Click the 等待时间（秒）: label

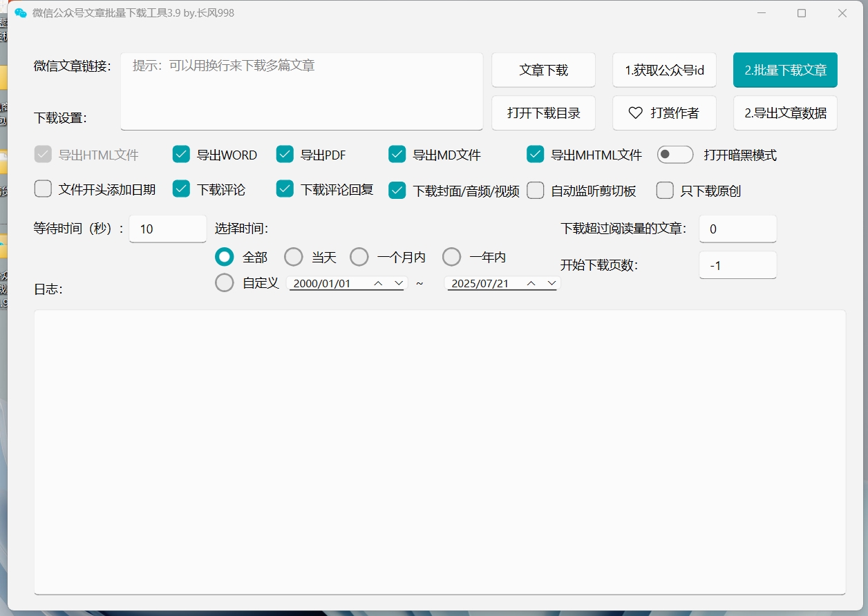pyautogui.click(x=79, y=229)
